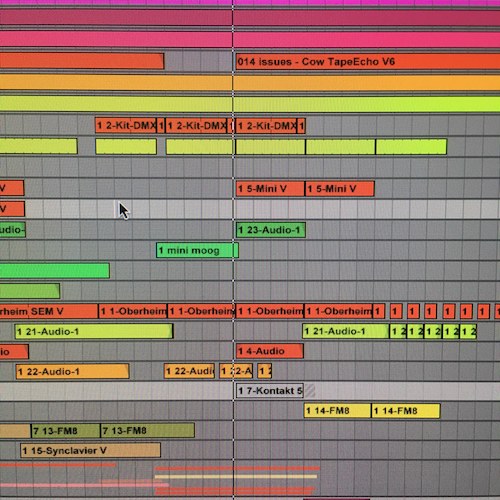Viewport: 500px width, 500px height.
Task: Click the leftmost "1 14-FM8" yellow clip
Action: (337, 411)
